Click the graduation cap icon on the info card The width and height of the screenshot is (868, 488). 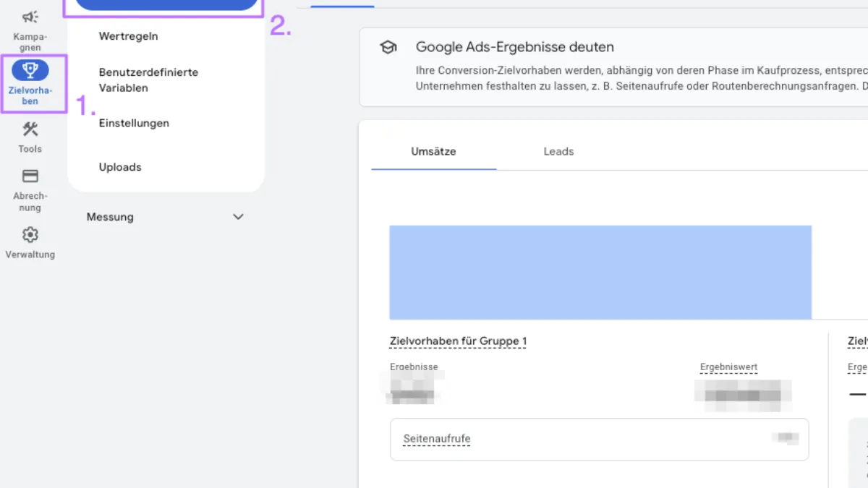tap(388, 46)
